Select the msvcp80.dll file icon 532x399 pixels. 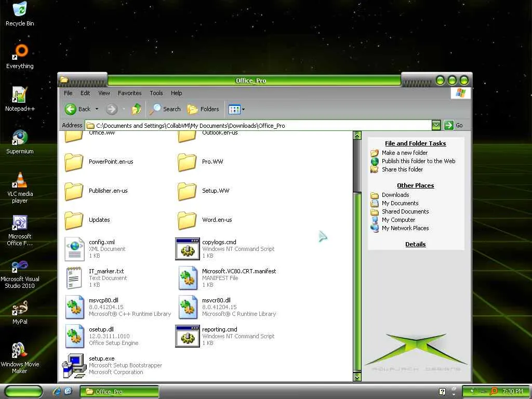tap(74, 307)
